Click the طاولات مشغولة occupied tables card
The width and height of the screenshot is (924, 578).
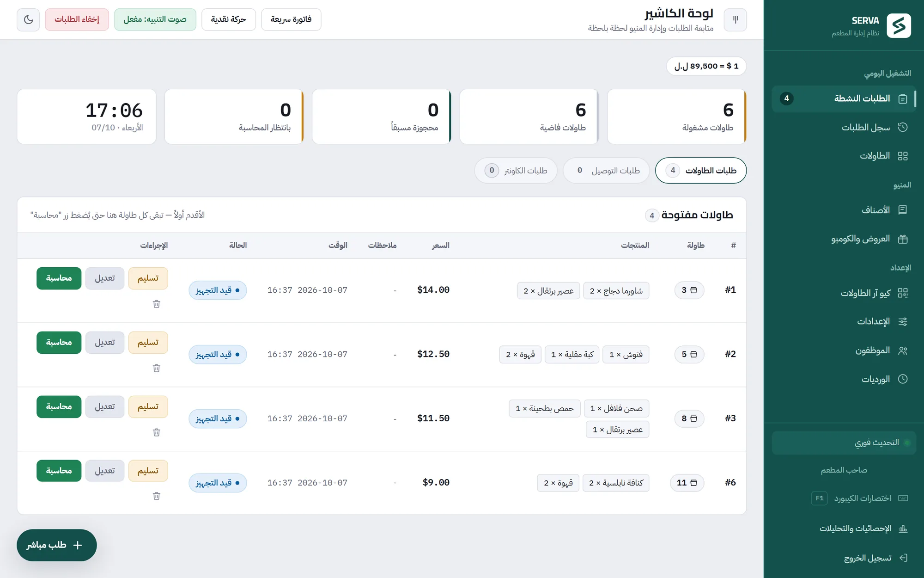(x=677, y=117)
